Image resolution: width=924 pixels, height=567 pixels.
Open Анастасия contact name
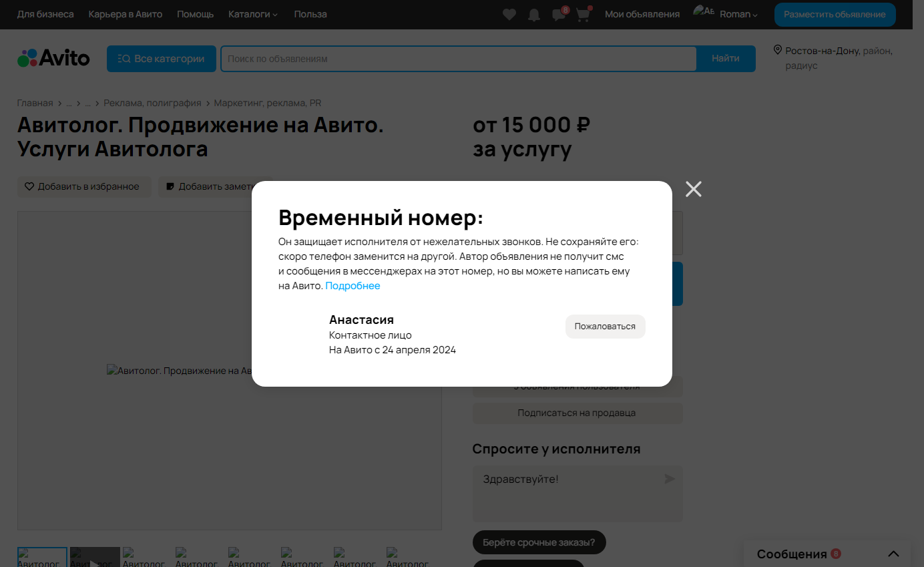pos(361,319)
